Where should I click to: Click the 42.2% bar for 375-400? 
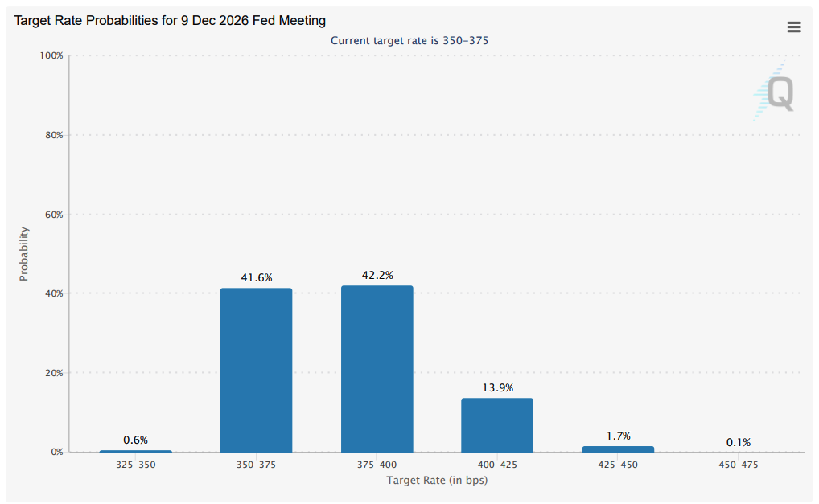(377, 369)
